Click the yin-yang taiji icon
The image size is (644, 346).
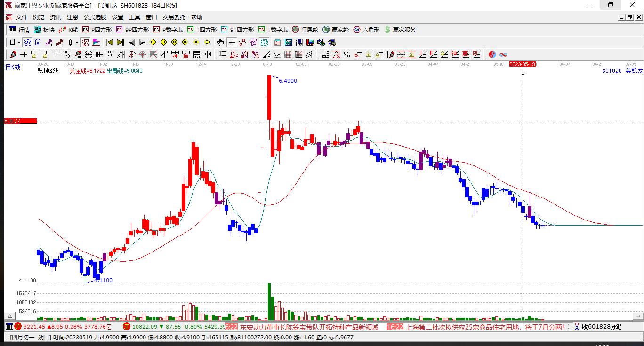pos(492,55)
